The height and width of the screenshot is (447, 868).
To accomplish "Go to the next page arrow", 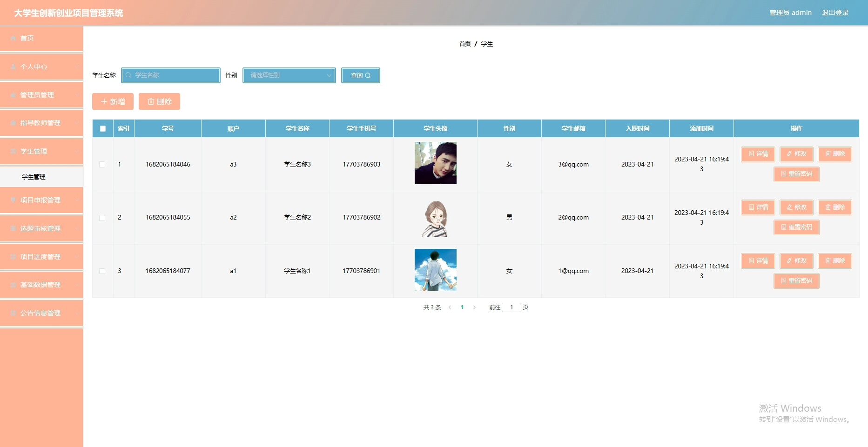I will click(474, 307).
